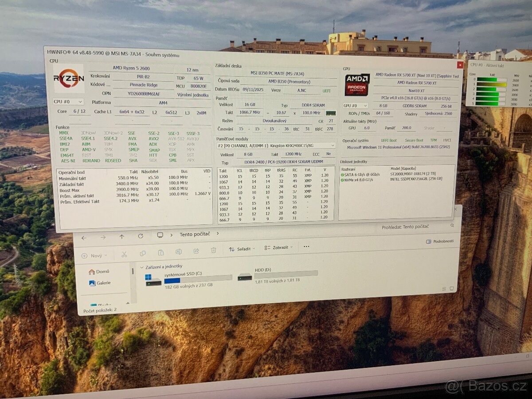Viewport: 532px width, 399px height.
Task: Click the D: drive capacity usage bar
Action: pos(286,274)
